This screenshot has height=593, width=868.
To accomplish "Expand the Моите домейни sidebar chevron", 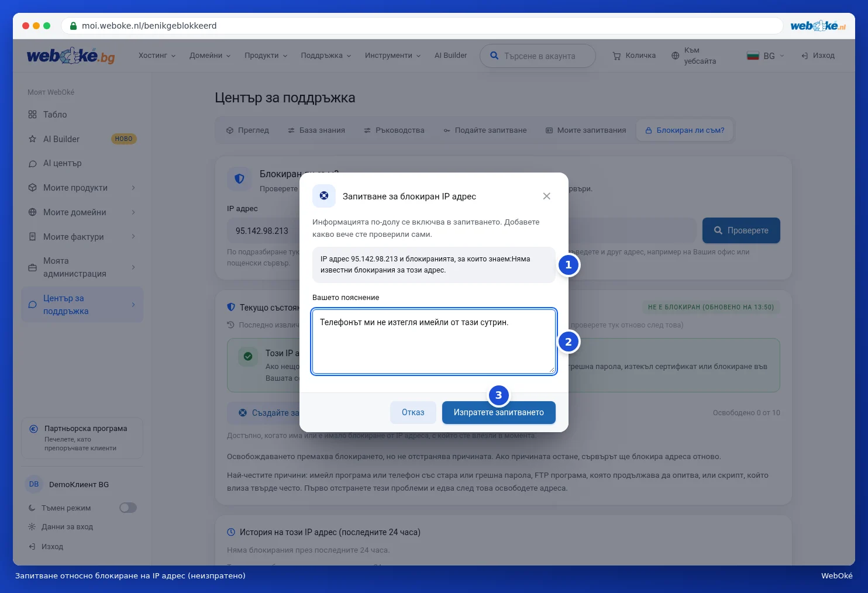I will tap(133, 212).
